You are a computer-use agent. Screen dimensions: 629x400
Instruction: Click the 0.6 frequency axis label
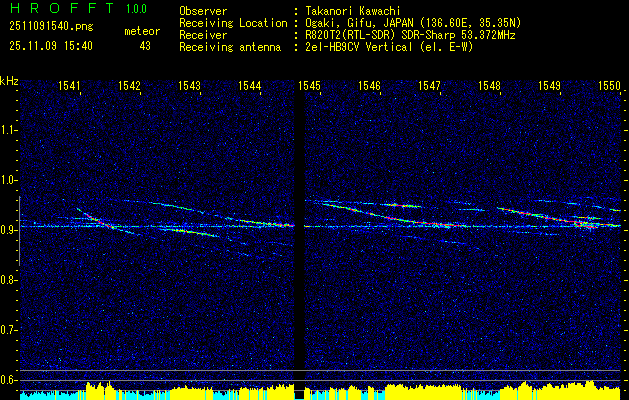tap(8, 380)
